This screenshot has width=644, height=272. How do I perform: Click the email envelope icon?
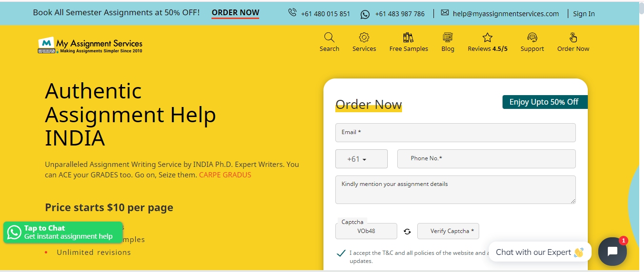click(x=444, y=13)
